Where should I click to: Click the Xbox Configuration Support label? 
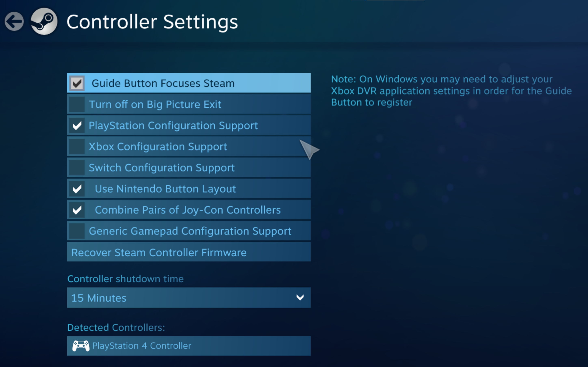(x=158, y=147)
